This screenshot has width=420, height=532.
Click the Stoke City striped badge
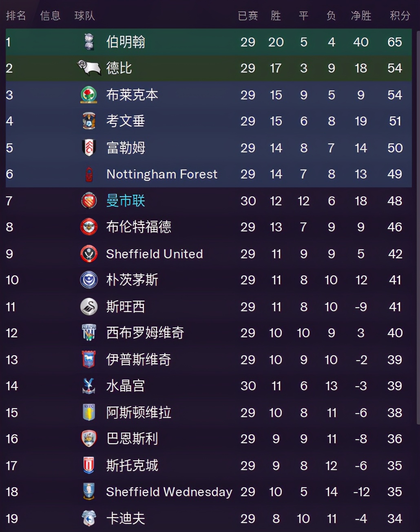pyautogui.click(x=89, y=465)
